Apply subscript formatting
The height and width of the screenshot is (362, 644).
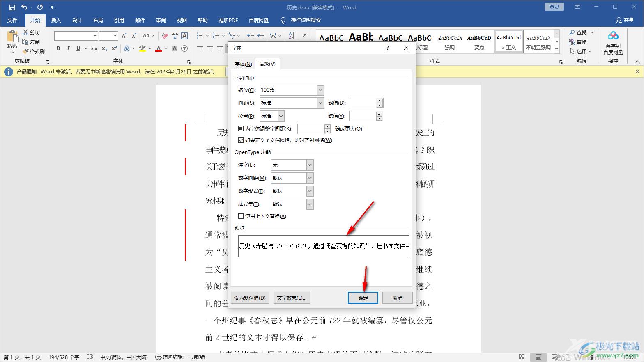point(104,48)
